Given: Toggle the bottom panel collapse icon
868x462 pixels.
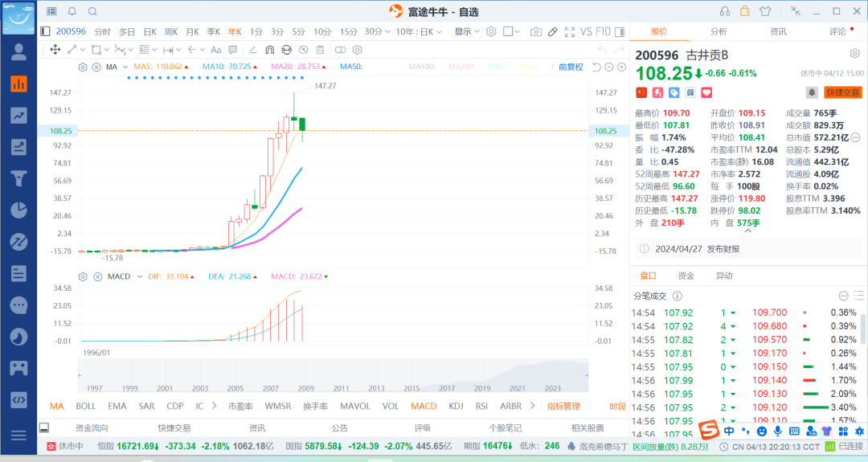Looking at the screenshot, I should 44,427.
